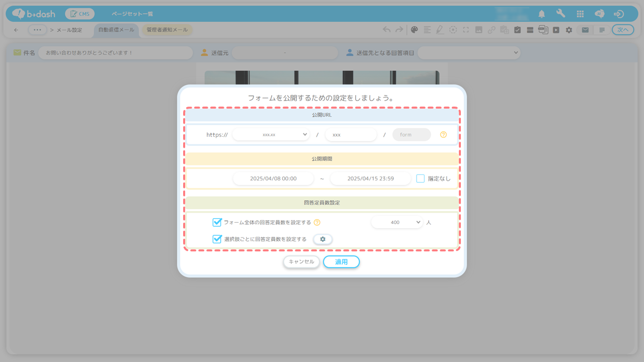The image size is (644, 362).
Task: Open the wrench tools icon
Action: [x=560, y=14]
